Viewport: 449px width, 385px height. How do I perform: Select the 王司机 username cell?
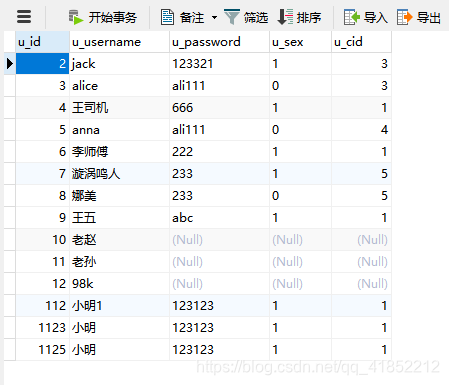pos(119,108)
